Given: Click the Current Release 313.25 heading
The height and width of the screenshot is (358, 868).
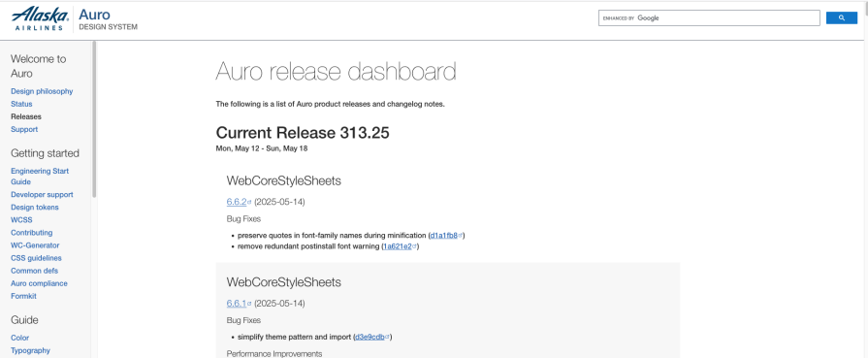Looking at the screenshot, I should (303, 133).
